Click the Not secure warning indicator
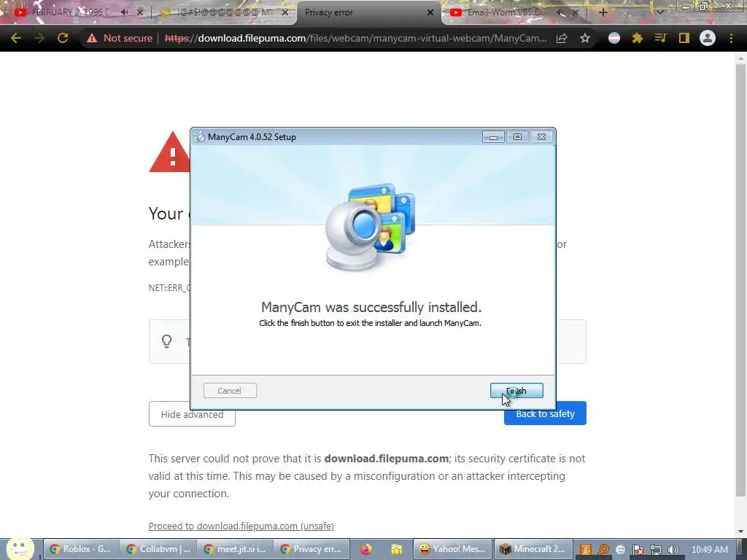This screenshot has height=560, width=747. (119, 38)
